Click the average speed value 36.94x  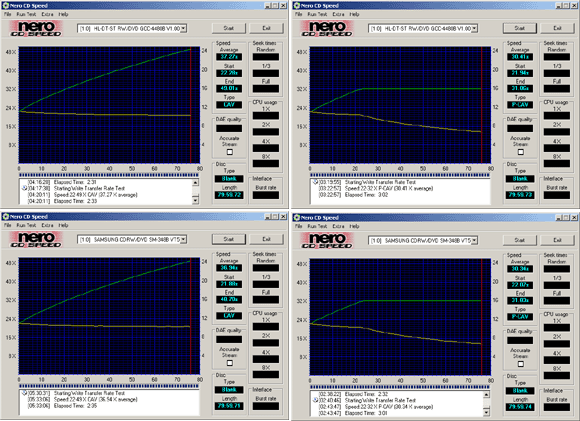click(229, 267)
